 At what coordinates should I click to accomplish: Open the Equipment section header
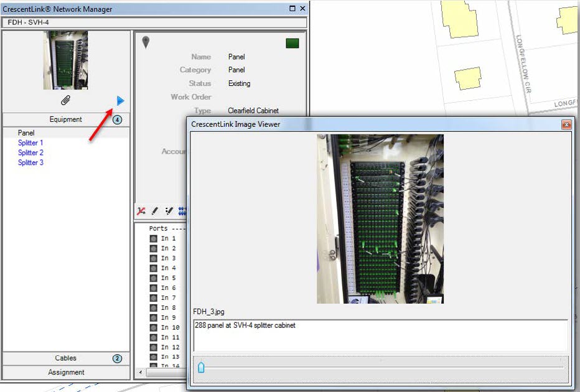(x=66, y=119)
